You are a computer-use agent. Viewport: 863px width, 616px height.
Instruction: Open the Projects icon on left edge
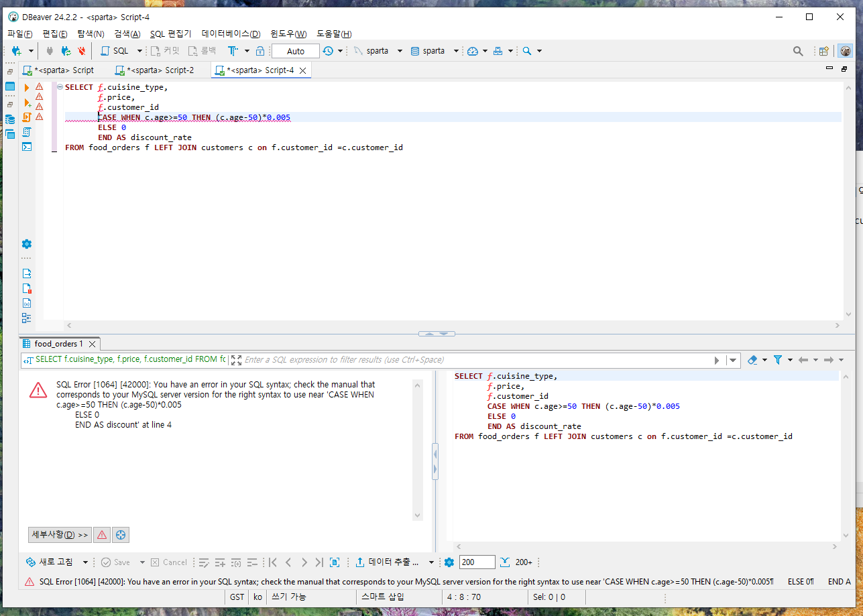[x=9, y=134]
